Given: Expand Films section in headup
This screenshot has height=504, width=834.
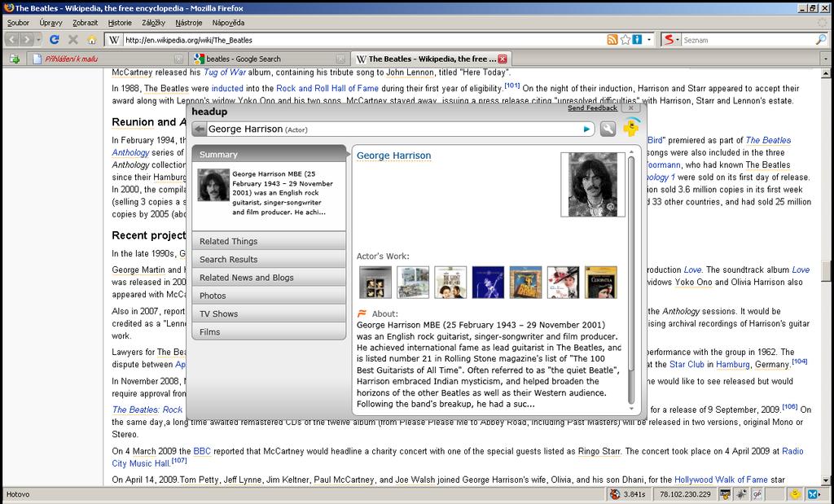Looking at the screenshot, I should (x=269, y=331).
